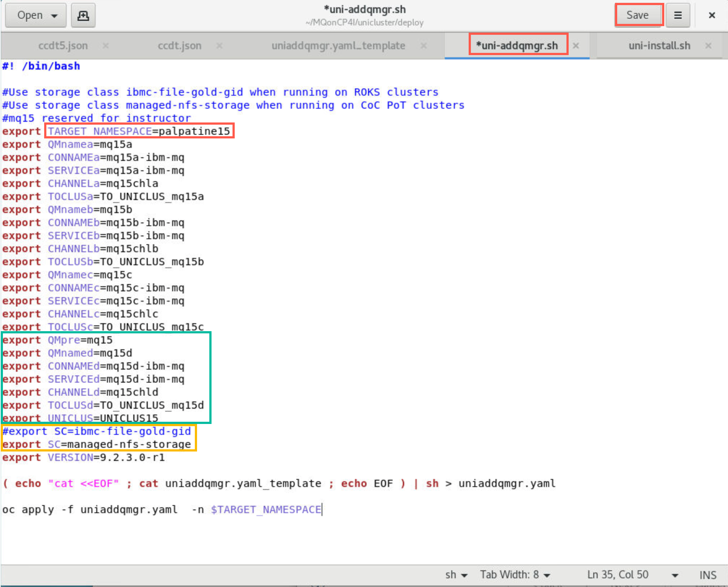Click the CHANNELb=mq15chlb line
This screenshot has width=728, height=587.
80,249
